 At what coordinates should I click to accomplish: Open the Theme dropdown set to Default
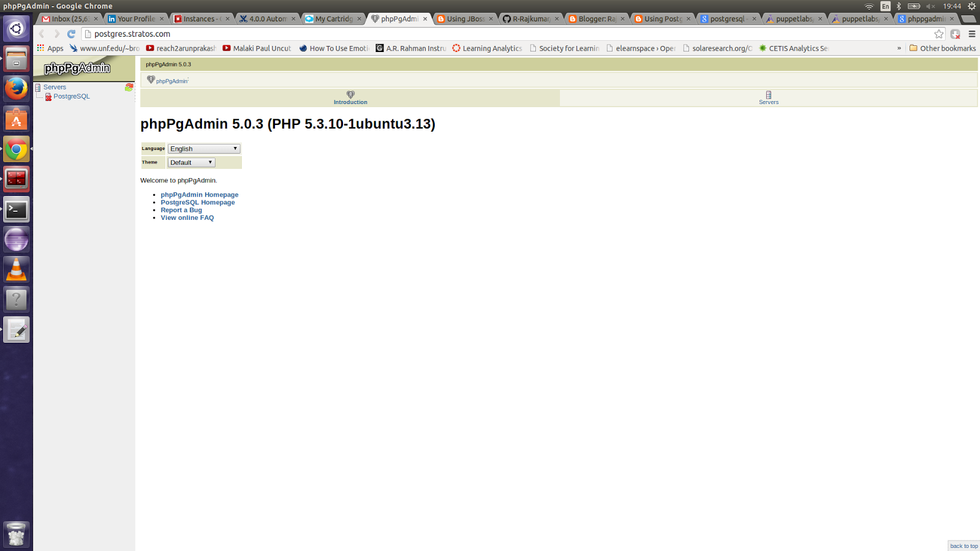click(191, 162)
